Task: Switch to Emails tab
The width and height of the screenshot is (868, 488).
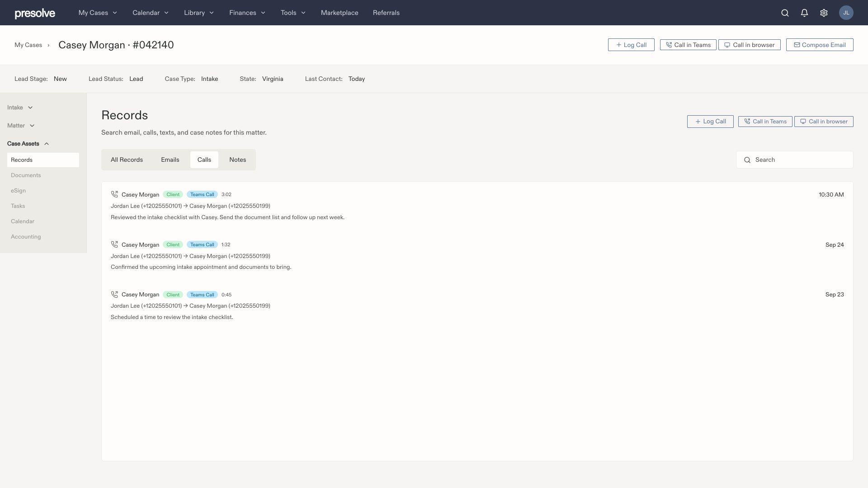Action: (170, 160)
